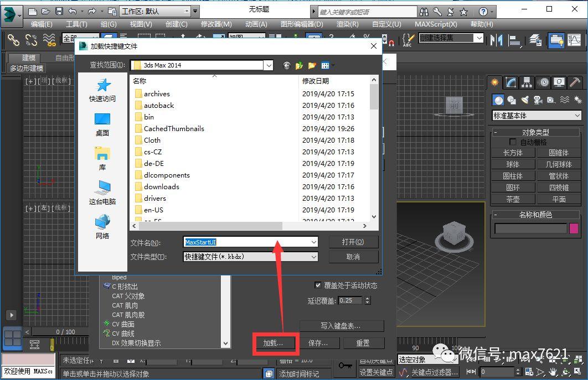Screen dimensions: 588x380
Task: Click the Create New Folder icon in dialog
Action: pos(312,66)
